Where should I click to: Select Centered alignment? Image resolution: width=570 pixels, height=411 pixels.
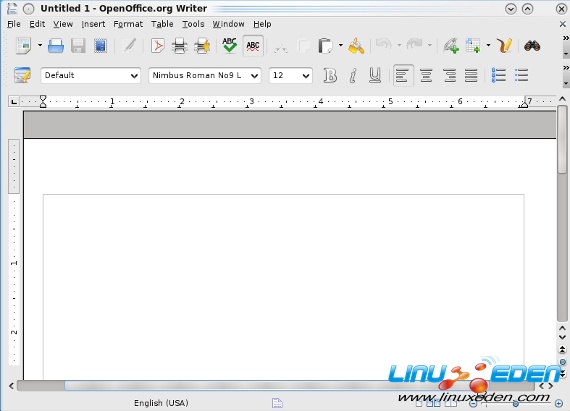426,76
